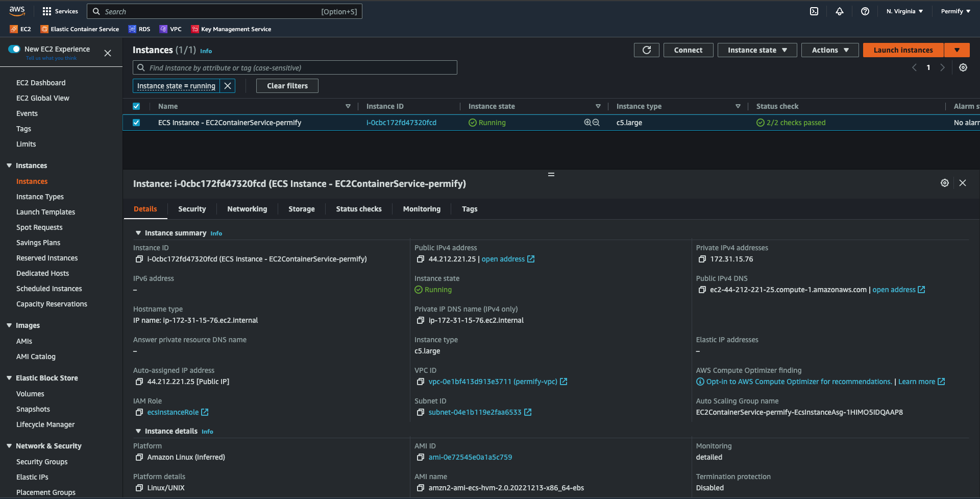Copy the VPC ID

421,382
